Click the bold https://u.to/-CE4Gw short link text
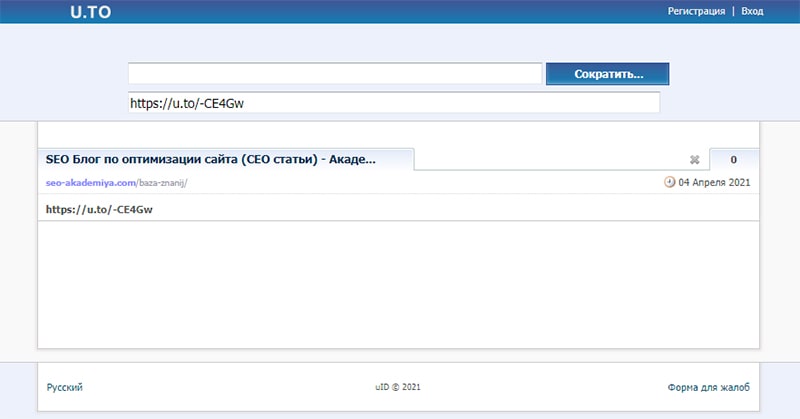Screen dimensions: 800x419 pos(99,209)
